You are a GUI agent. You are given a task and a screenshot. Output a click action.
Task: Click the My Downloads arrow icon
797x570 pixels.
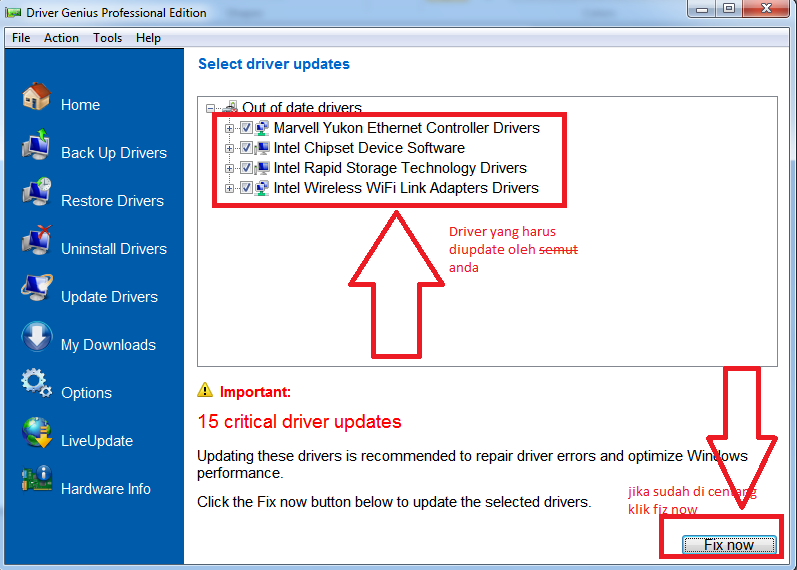pyautogui.click(x=37, y=337)
